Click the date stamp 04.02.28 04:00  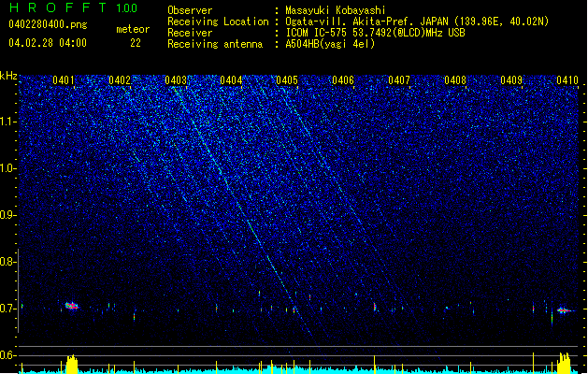48,43
